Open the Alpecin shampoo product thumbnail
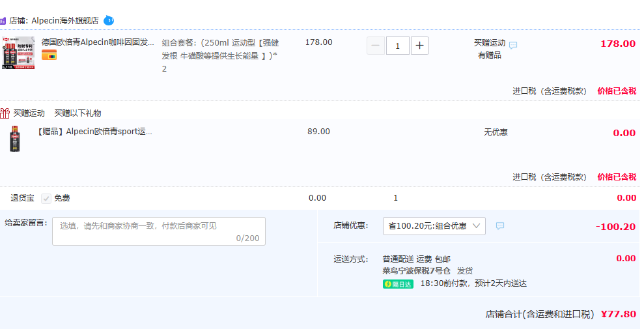 coord(18,53)
